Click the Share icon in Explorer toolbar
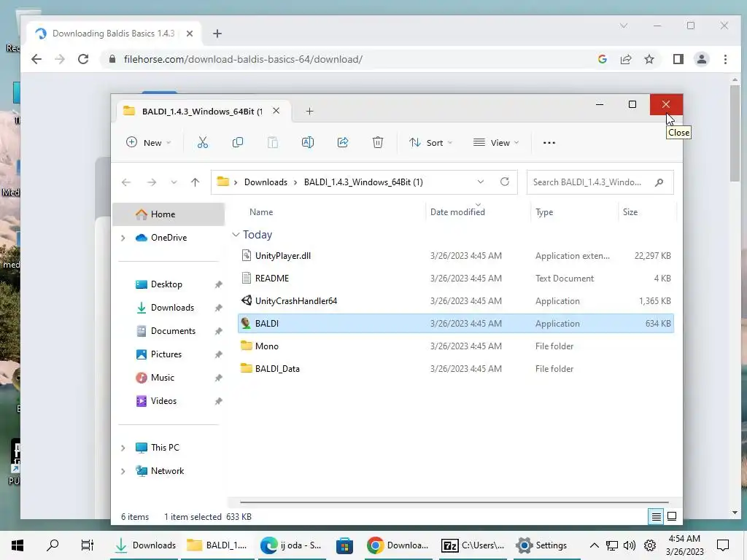The image size is (747, 560). click(343, 142)
